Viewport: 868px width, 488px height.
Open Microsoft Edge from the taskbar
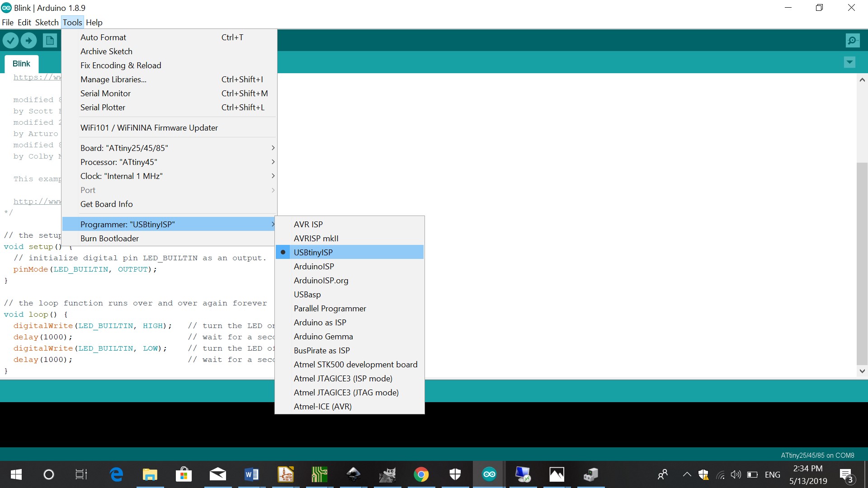coord(116,474)
